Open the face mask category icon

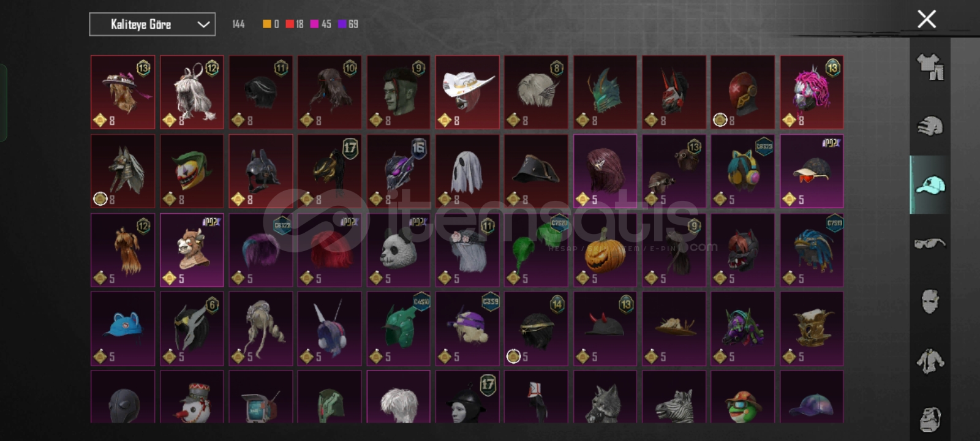930,301
